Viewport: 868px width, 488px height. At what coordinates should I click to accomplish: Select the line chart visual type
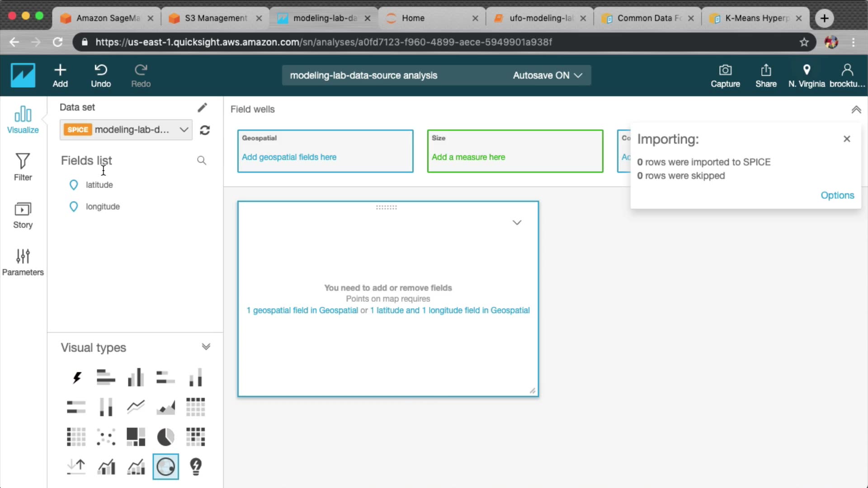(136, 407)
